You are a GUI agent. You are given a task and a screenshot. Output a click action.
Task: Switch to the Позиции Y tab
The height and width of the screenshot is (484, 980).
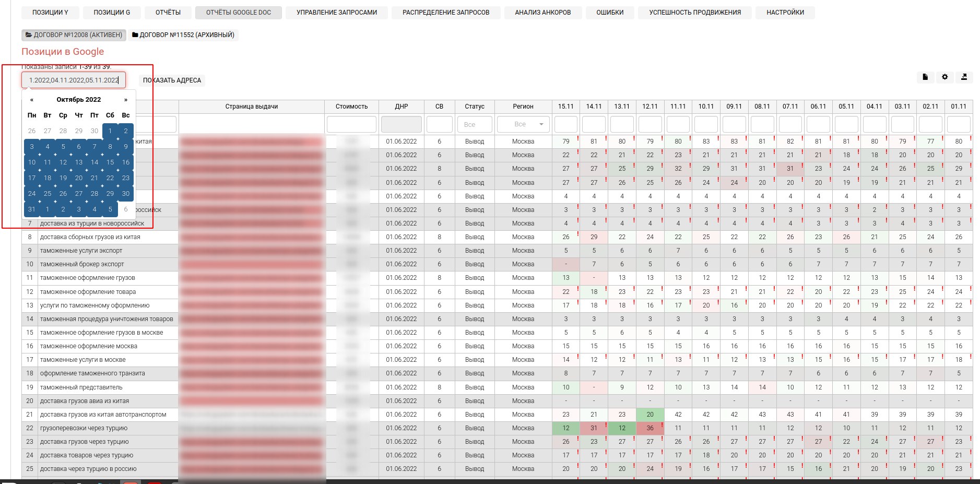50,13
